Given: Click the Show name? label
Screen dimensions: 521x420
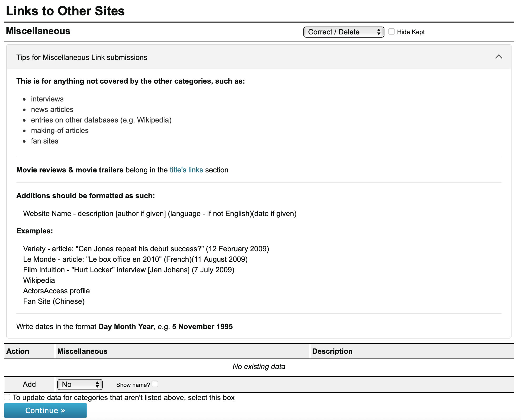Looking at the screenshot, I should click(x=133, y=385).
